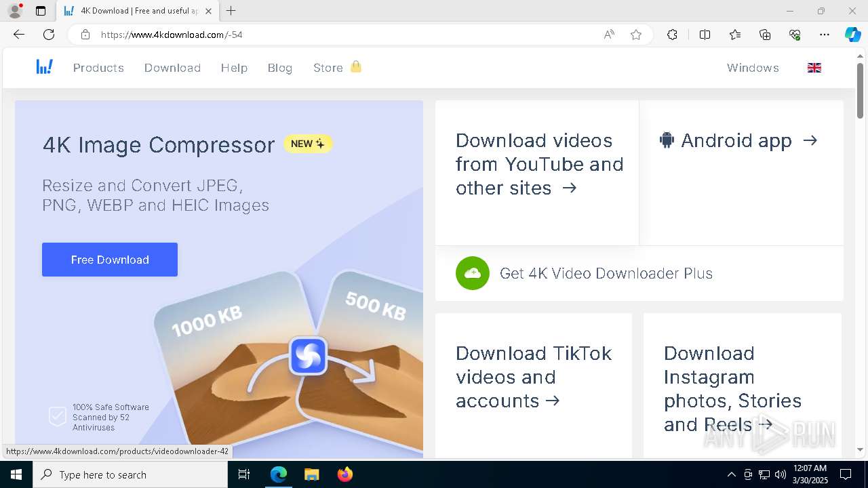Open Copilot sidebar icon

pyautogui.click(x=853, y=35)
